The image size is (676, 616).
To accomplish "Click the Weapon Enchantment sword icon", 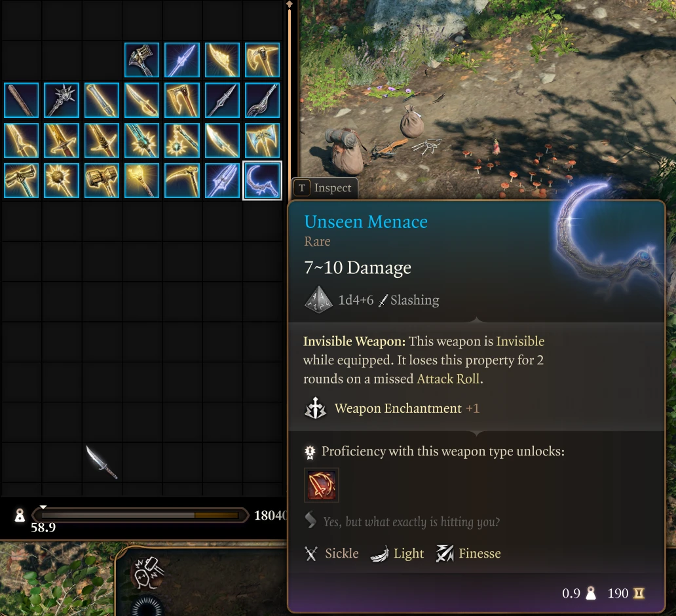I will pos(316,408).
